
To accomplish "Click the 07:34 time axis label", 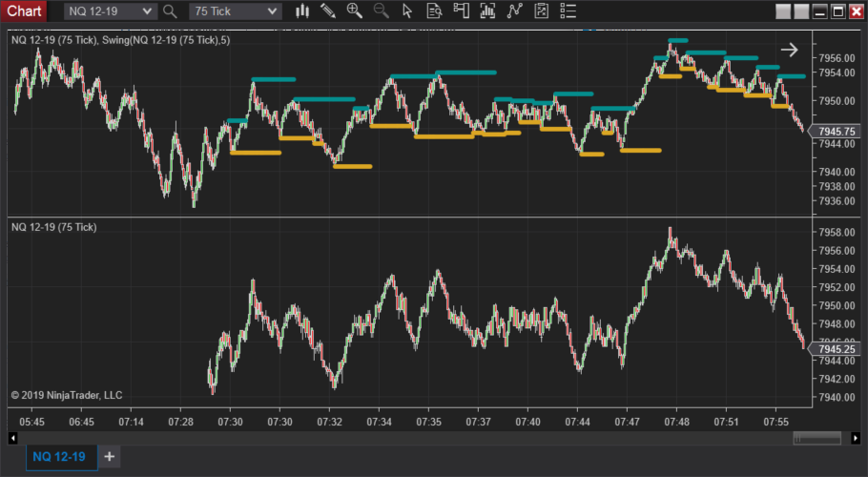I will pyautogui.click(x=379, y=422).
